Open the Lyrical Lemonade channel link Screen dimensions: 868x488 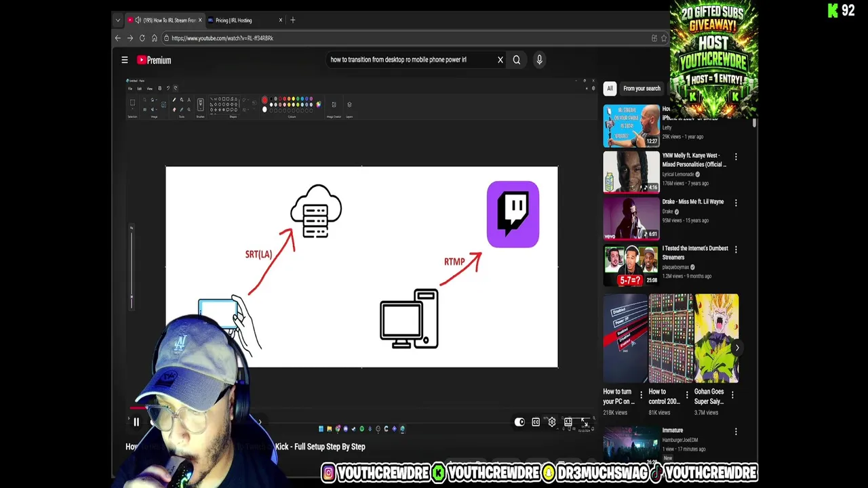[x=678, y=174]
